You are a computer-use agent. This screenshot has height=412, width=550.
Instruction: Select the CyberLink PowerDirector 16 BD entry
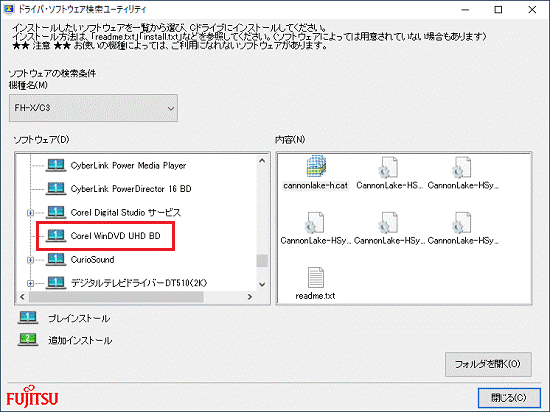coord(131,189)
